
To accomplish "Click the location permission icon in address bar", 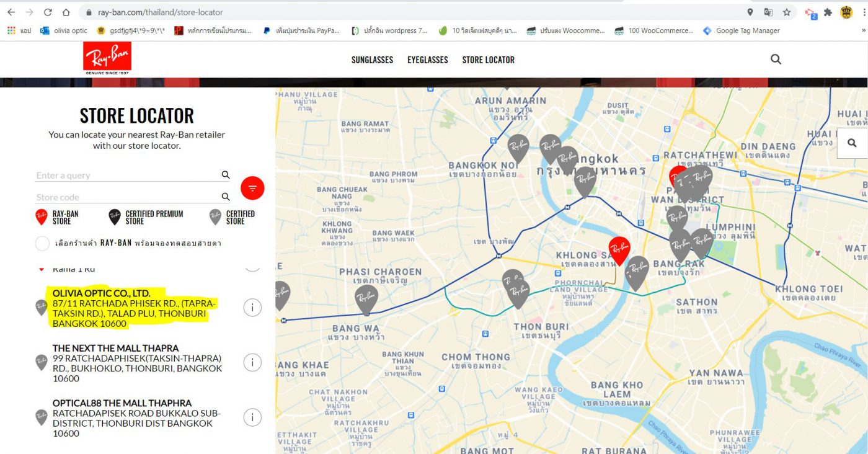I will click(x=750, y=12).
